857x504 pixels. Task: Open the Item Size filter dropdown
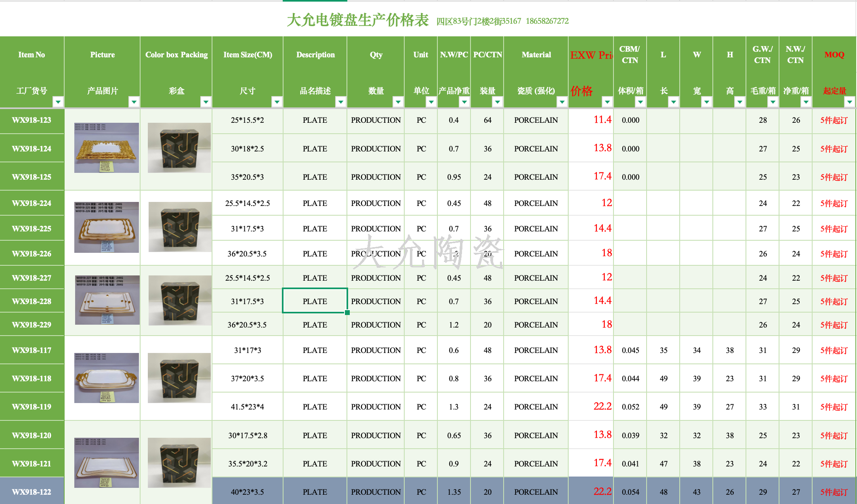277,102
